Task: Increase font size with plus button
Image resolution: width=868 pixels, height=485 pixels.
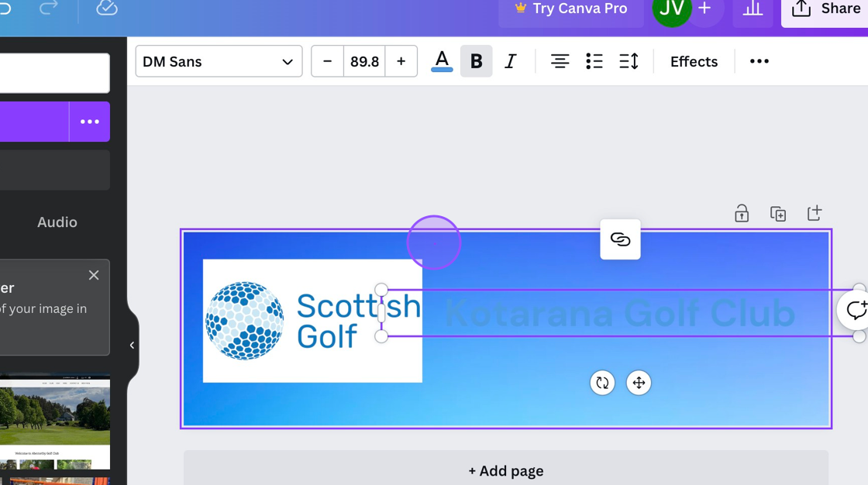Action: pyautogui.click(x=401, y=61)
